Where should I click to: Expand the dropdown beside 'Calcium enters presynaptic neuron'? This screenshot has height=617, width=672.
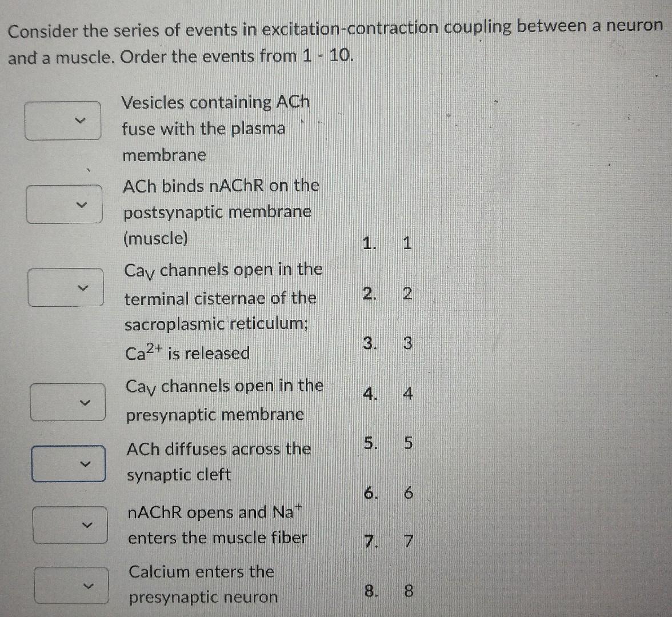tap(71, 584)
